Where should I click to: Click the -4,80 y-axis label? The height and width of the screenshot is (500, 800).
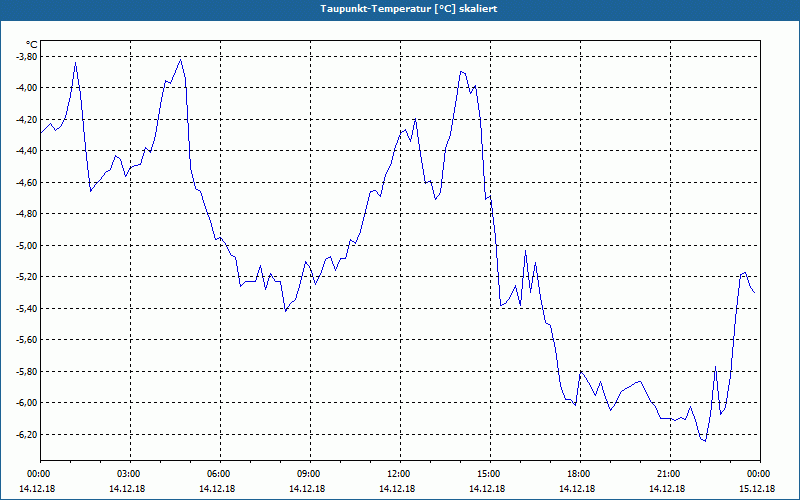(28, 214)
